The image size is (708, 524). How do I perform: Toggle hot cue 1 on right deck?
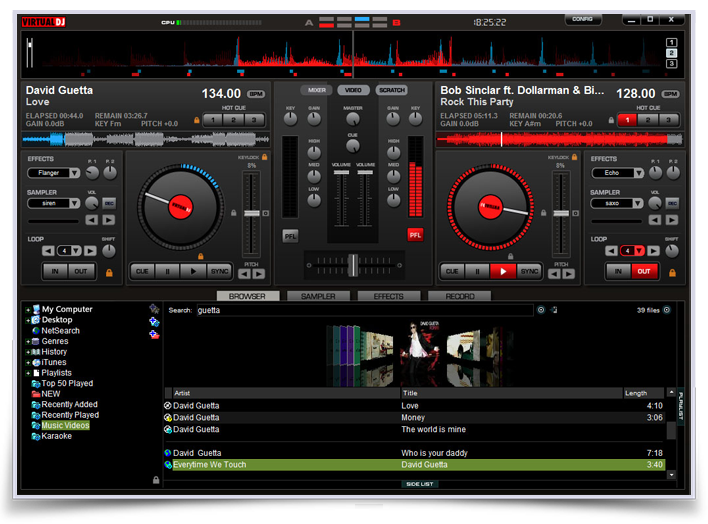(x=625, y=120)
